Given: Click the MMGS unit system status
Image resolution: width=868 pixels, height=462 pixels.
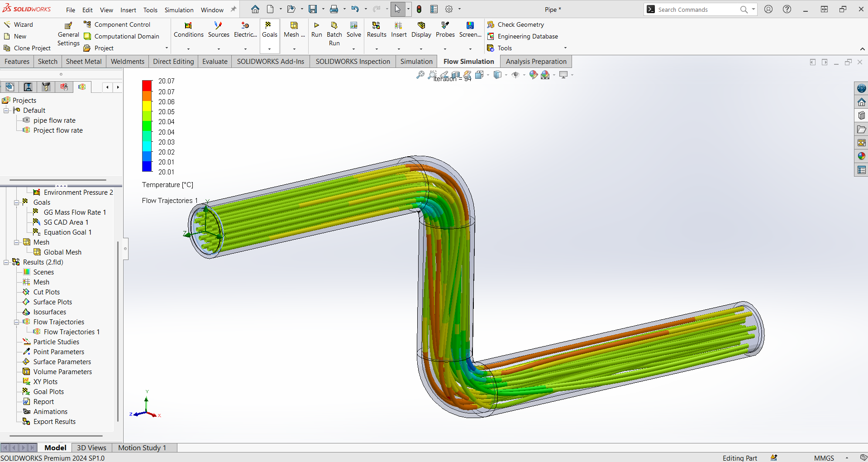Looking at the screenshot, I should [x=824, y=458].
